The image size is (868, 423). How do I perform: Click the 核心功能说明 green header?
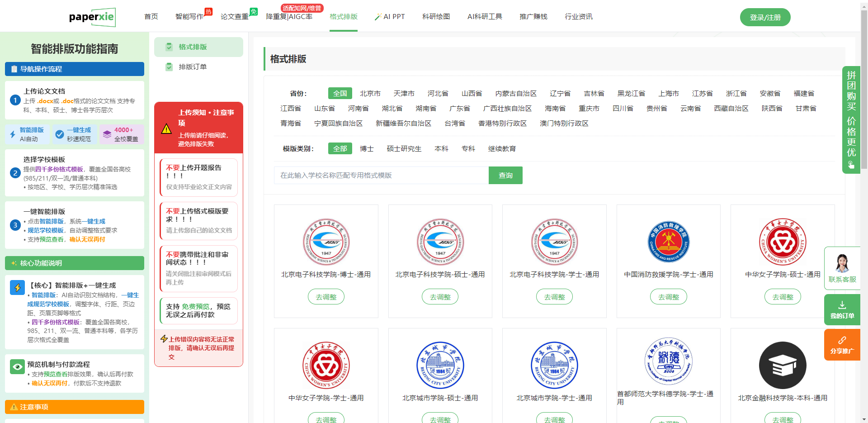point(75,263)
